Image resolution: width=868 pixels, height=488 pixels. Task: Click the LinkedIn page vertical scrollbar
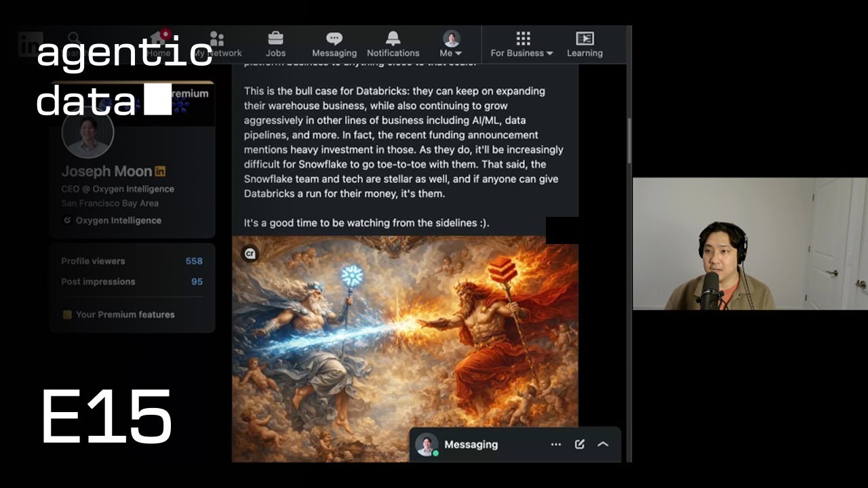click(x=629, y=140)
